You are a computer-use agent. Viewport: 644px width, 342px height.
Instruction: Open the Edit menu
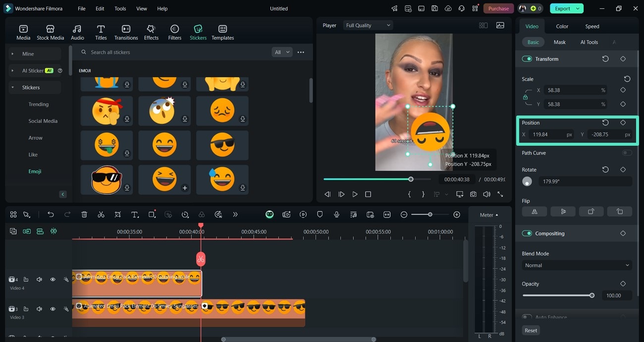click(100, 8)
